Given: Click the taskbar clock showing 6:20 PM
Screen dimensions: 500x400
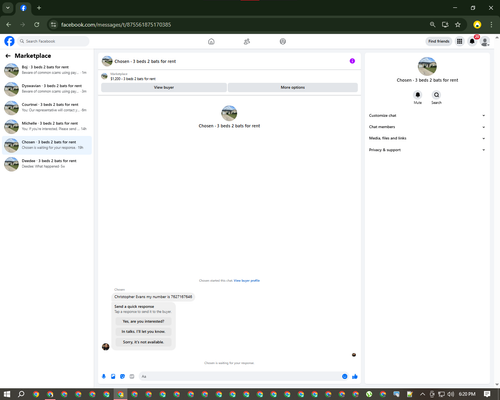Looking at the screenshot, I should (467, 394).
